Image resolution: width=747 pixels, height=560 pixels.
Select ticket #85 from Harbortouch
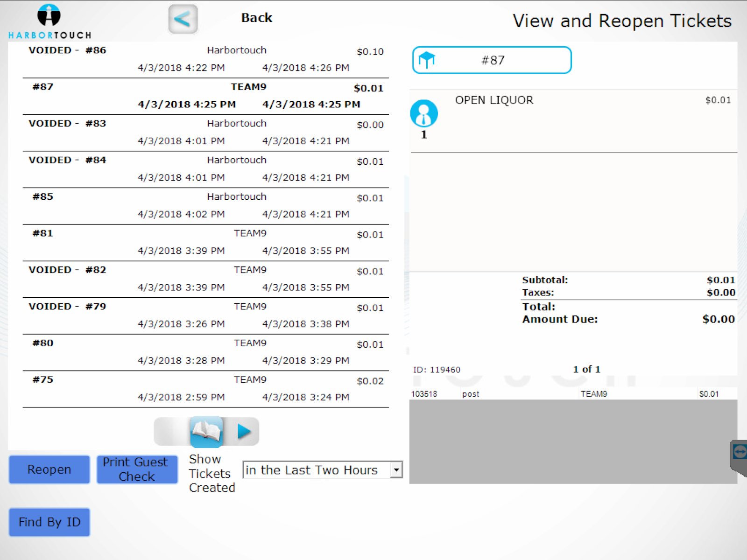click(205, 206)
